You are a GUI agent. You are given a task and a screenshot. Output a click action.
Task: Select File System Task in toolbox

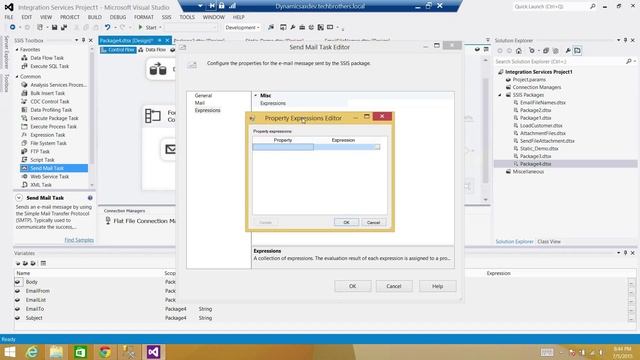tap(48, 143)
